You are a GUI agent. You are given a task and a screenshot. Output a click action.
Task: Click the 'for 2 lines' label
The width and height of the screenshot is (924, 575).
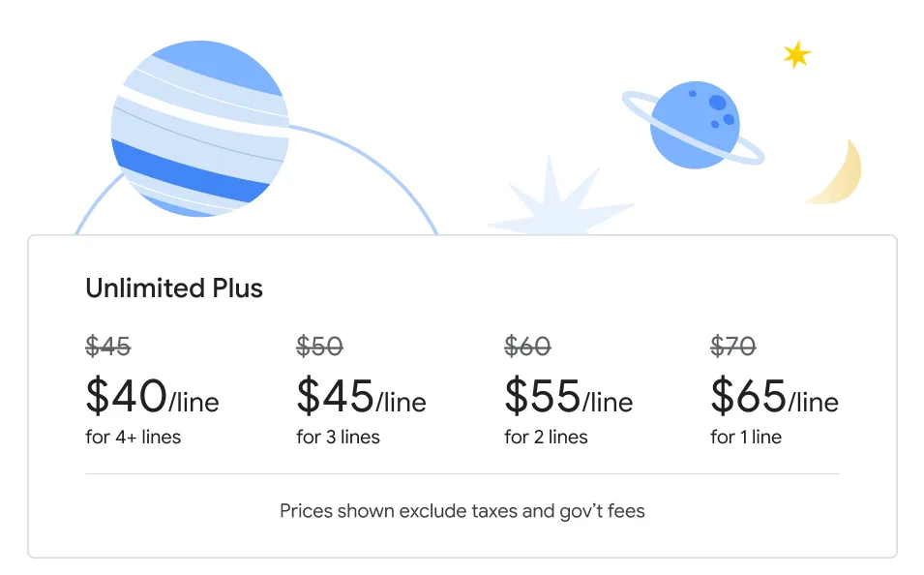pos(546,437)
